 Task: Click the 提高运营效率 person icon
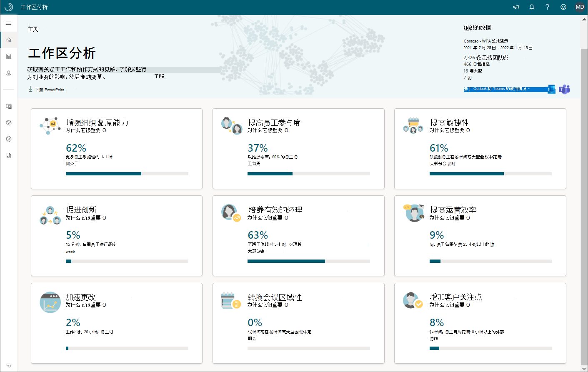click(x=414, y=213)
